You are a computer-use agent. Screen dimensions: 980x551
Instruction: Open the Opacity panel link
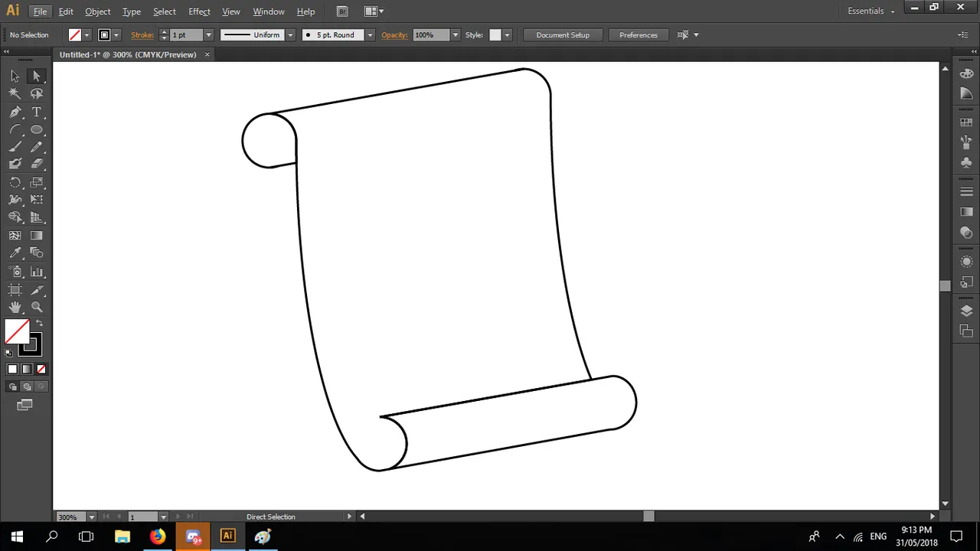pyautogui.click(x=394, y=35)
